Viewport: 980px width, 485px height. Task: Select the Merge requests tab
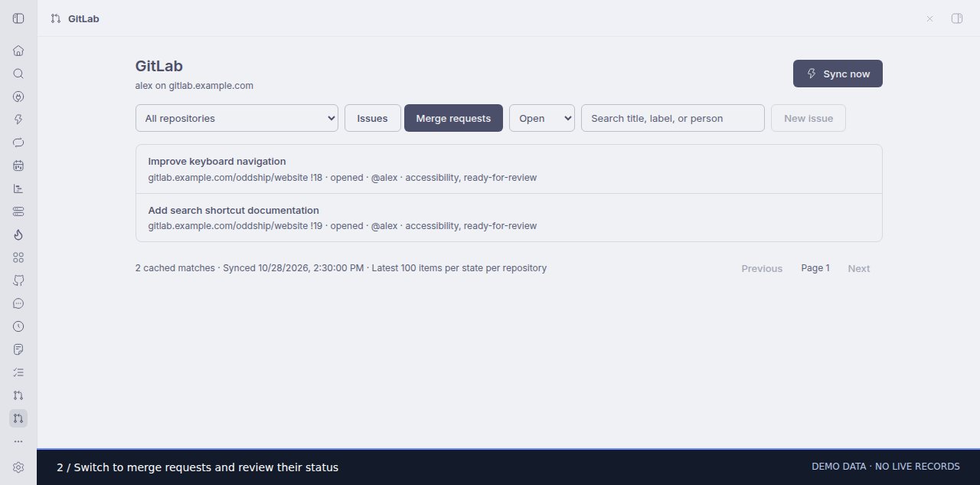pyautogui.click(x=453, y=118)
